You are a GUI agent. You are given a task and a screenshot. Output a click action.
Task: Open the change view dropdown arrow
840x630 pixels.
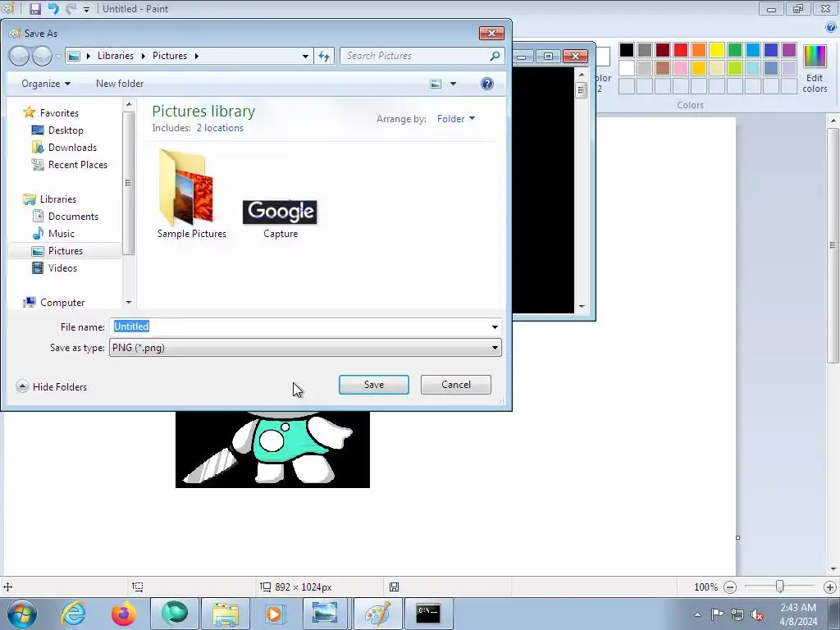click(x=453, y=84)
